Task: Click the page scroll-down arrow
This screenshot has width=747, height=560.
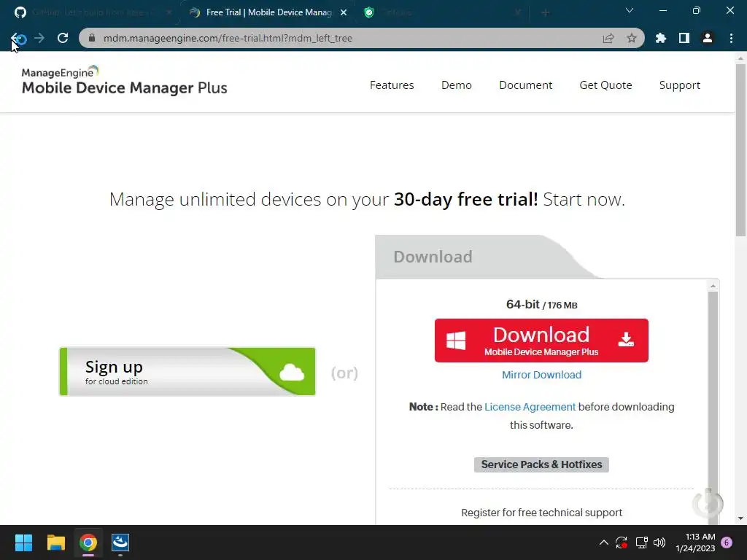Action: click(x=740, y=518)
